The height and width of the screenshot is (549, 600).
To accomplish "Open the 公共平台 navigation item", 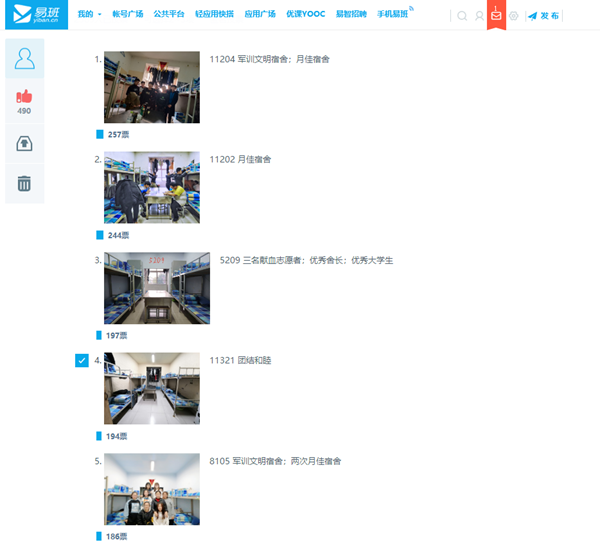I will [x=169, y=14].
